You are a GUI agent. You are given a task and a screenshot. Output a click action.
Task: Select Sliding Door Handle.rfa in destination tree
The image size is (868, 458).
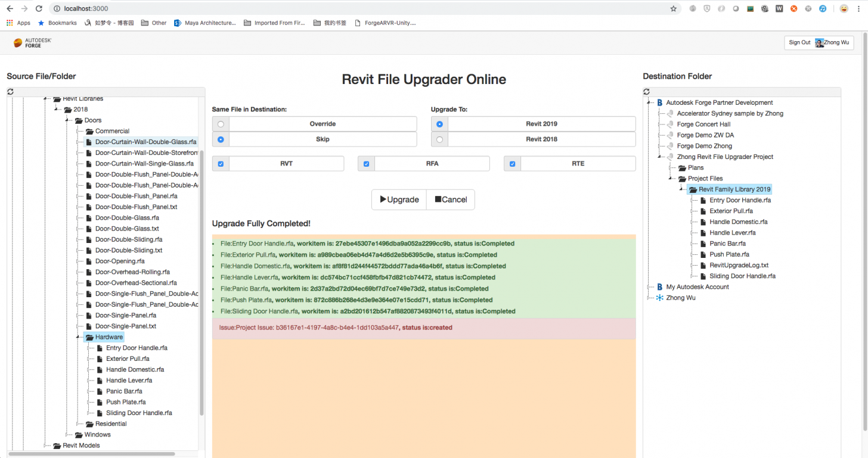pyautogui.click(x=742, y=276)
